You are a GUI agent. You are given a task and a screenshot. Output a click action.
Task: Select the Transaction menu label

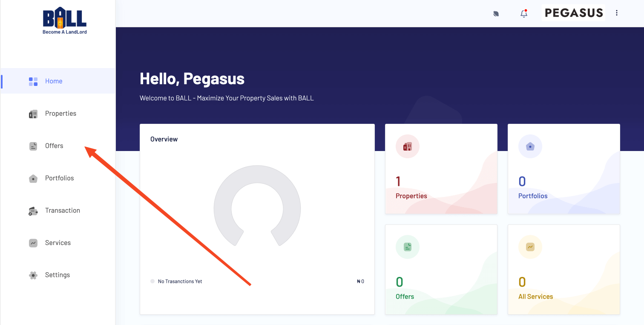tap(63, 211)
